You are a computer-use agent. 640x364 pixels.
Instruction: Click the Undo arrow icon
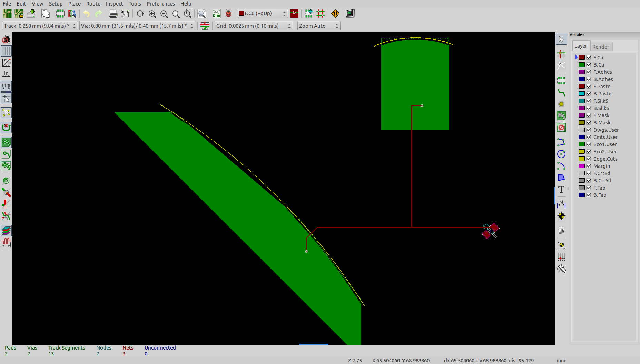[86, 14]
